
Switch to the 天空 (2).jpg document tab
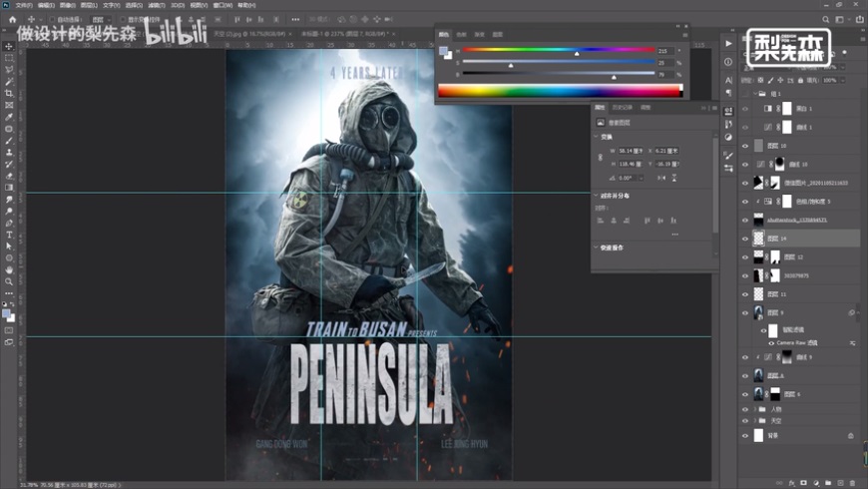(251, 34)
